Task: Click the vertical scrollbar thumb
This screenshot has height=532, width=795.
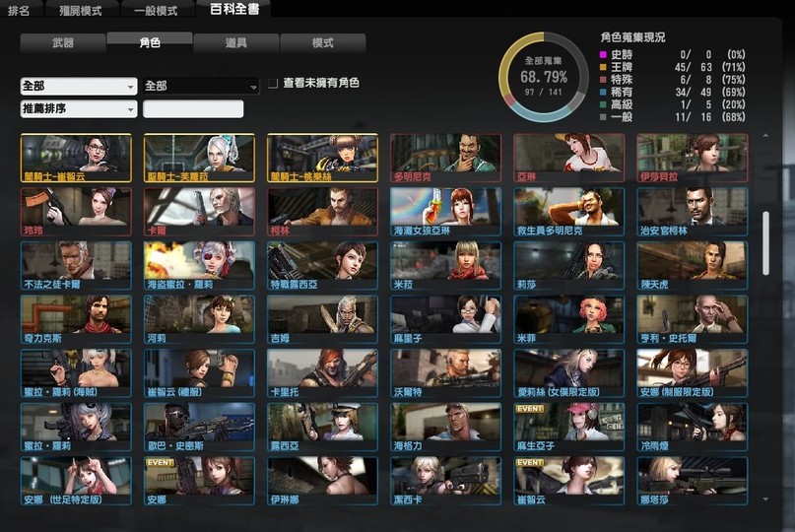Action: click(x=765, y=243)
